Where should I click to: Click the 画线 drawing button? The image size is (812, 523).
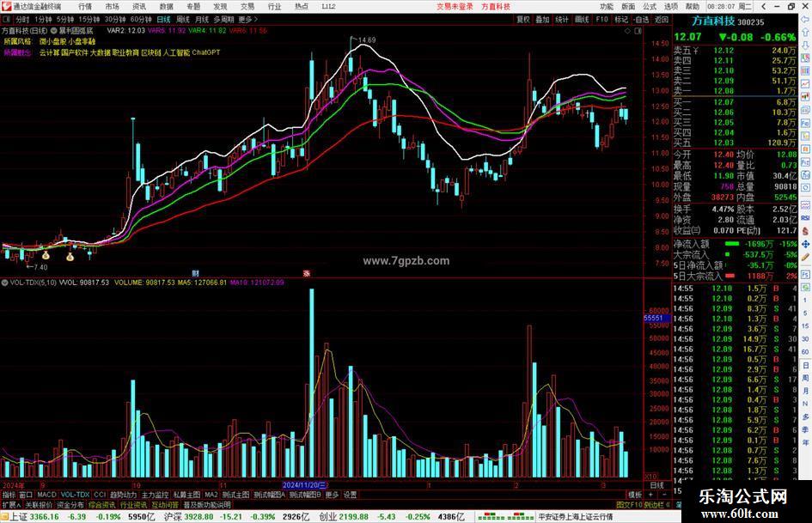[582, 19]
